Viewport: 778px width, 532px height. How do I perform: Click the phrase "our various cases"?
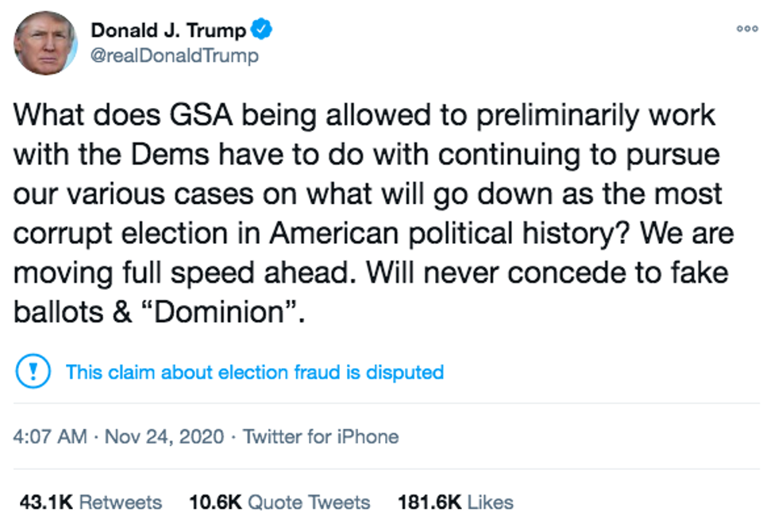[x=126, y=195]
